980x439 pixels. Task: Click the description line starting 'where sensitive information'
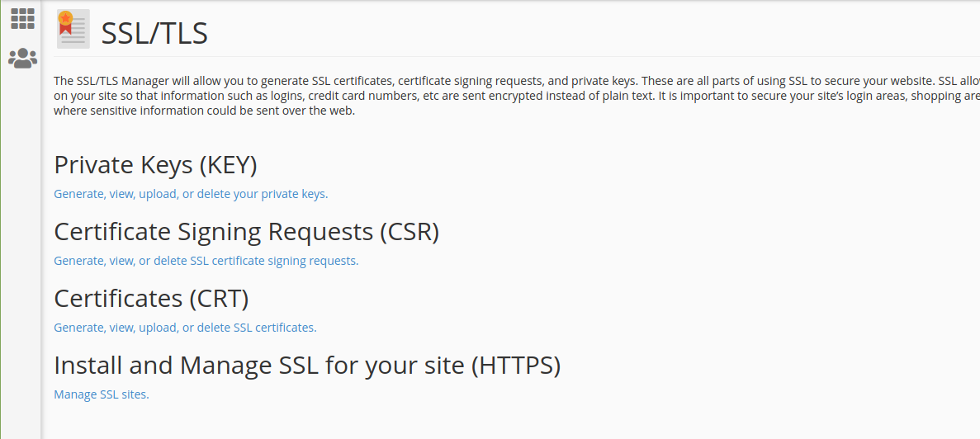click(x=205, y=111)
